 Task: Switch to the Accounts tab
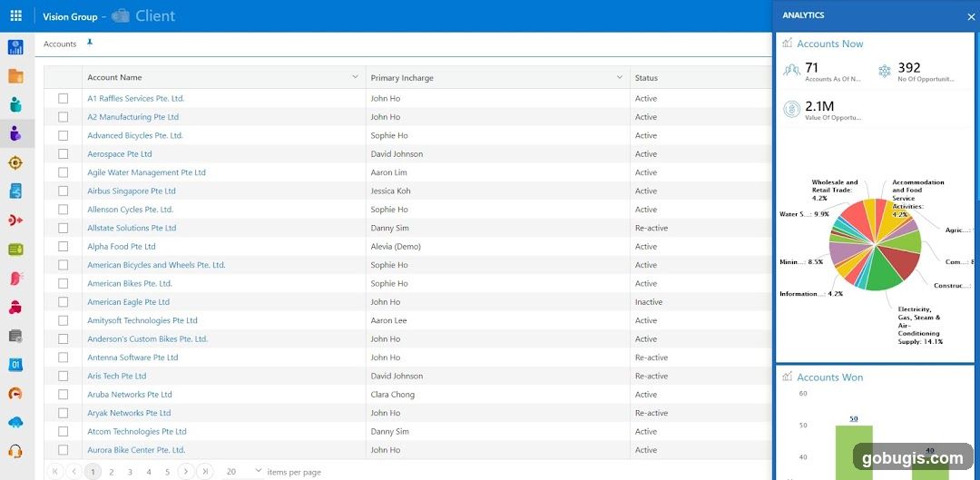point(60,44)
